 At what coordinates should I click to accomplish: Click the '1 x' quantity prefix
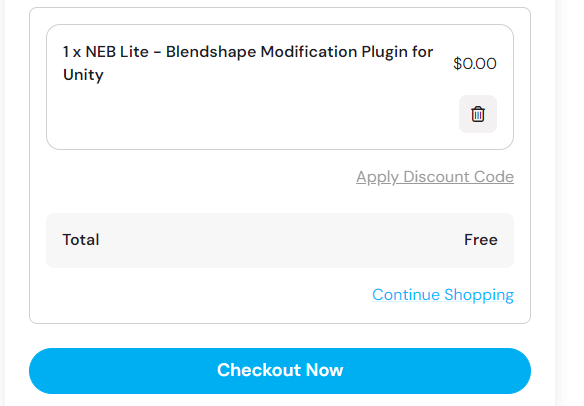(72, 52)
